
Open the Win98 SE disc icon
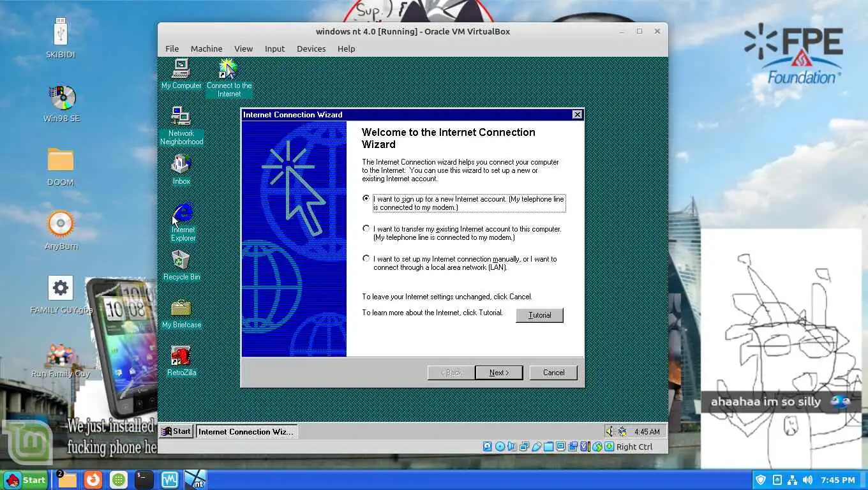coord(61,103)
